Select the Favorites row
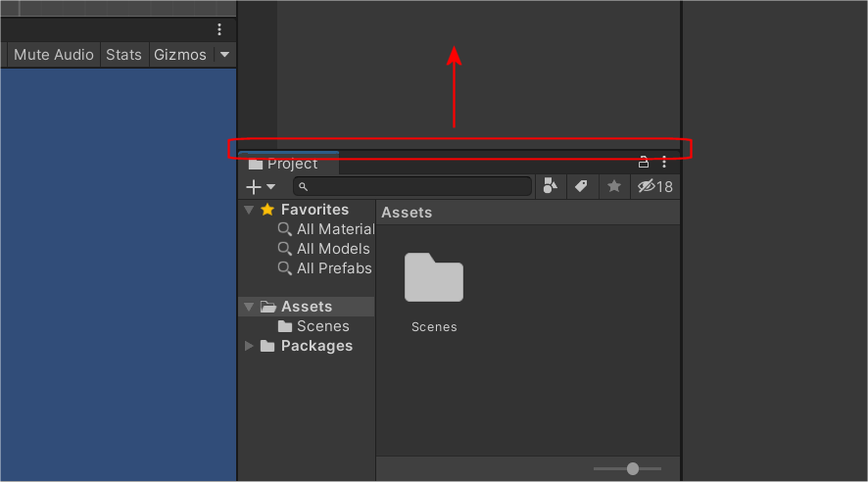Viewport: 868px width, 482px height. click(x=307, y=210)
